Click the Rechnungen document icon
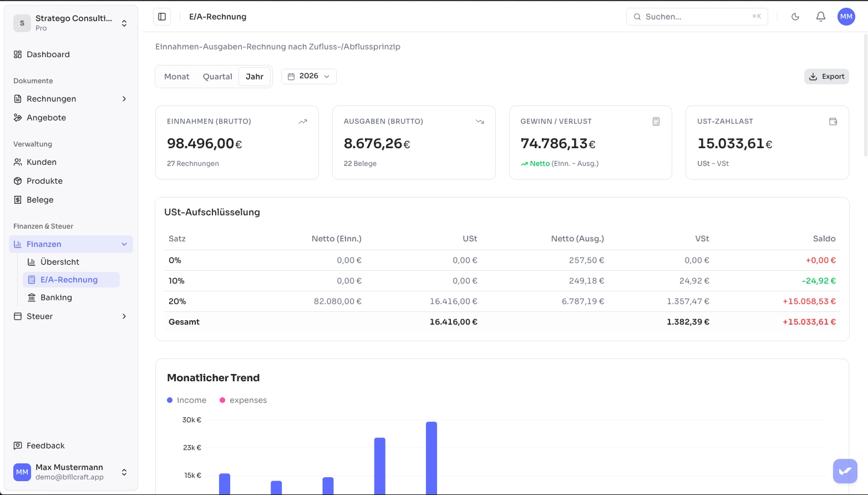The width and height of the screenshot is (868, 495). 18,99
